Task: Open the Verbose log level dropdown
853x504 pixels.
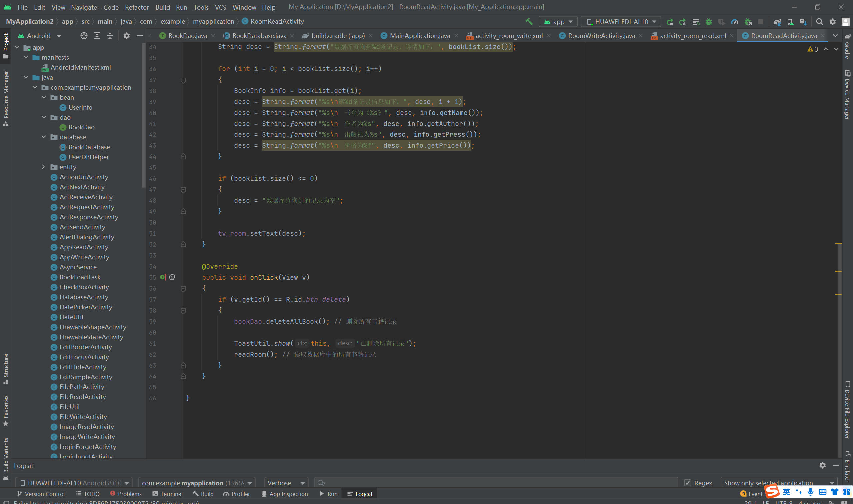Action: tap(286, 483)
